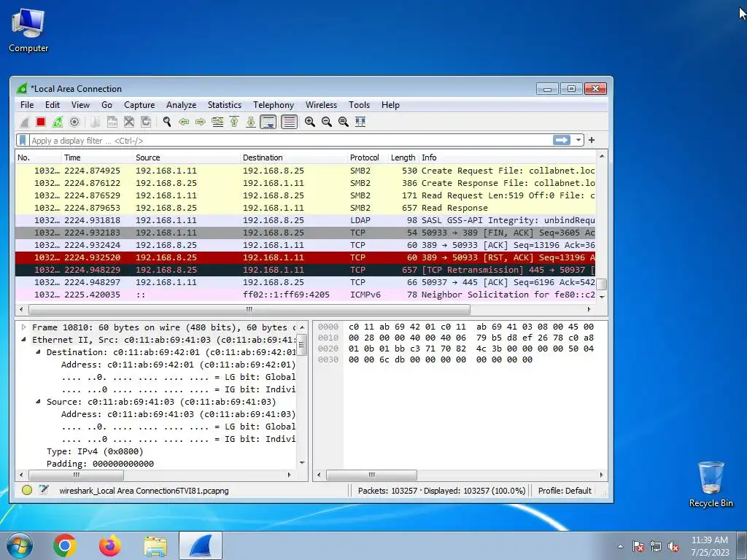747x560 pixels.
Task: Stop the running packet capture
Action: click(x=41, y=122)
